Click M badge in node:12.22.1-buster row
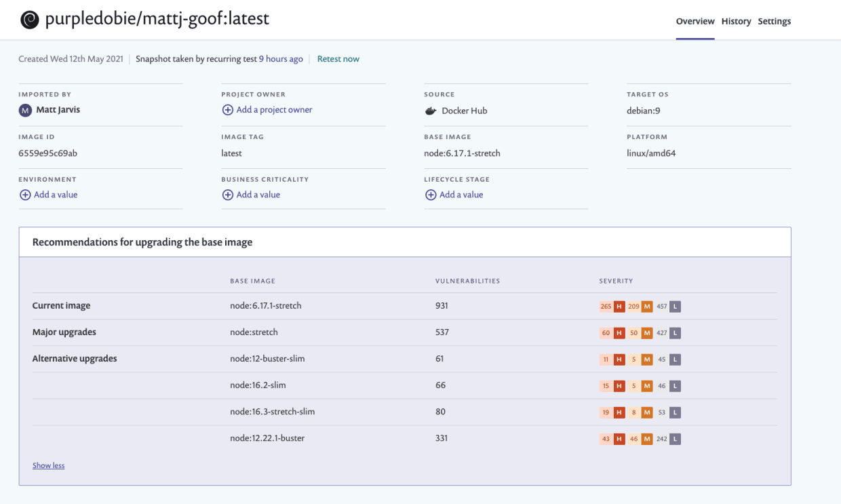This screenshot has height=504, width=841. 647,439
